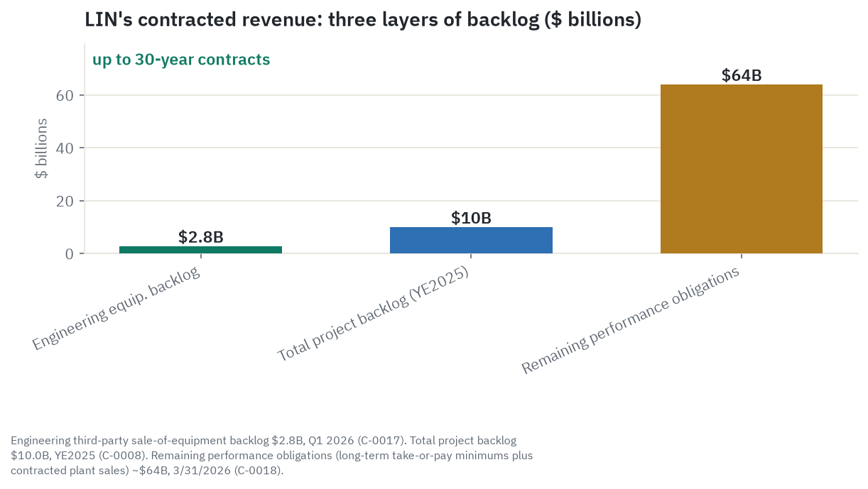The width and height of the screenshot is (868, 489).
Task: Click the green Engineering equip. backlog bar
Action: (x=200, y=250)
